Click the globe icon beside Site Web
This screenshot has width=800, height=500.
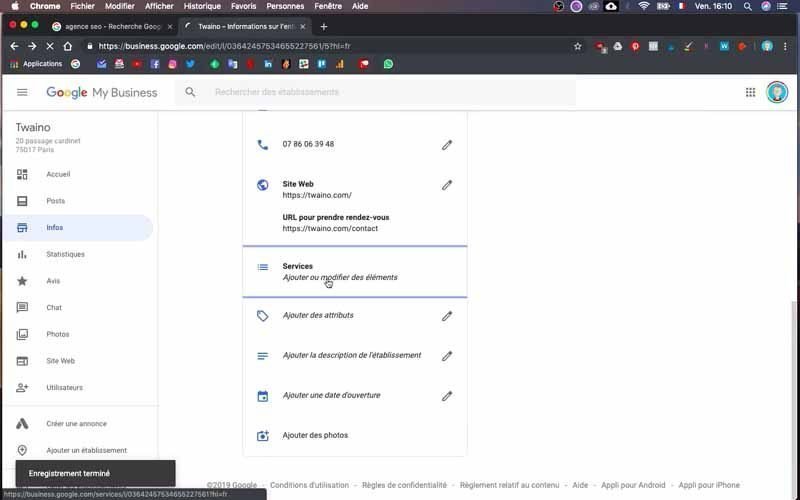[262, 185]
